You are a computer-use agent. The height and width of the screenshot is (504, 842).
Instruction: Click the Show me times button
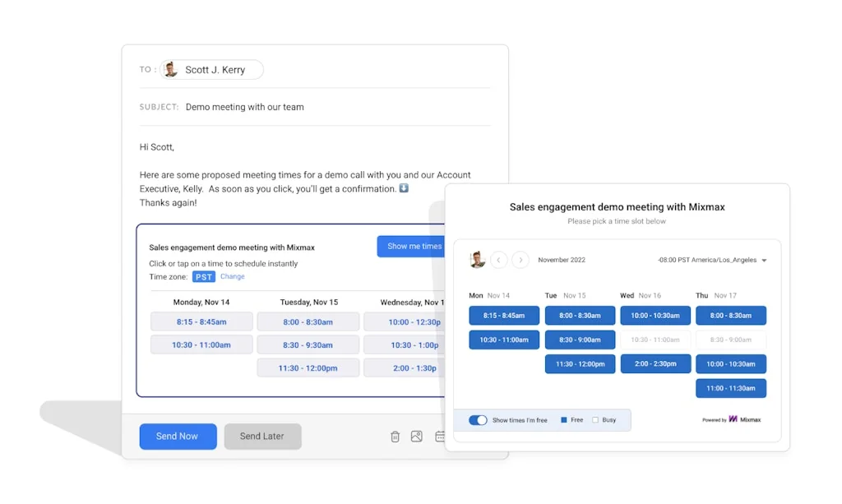412,245
